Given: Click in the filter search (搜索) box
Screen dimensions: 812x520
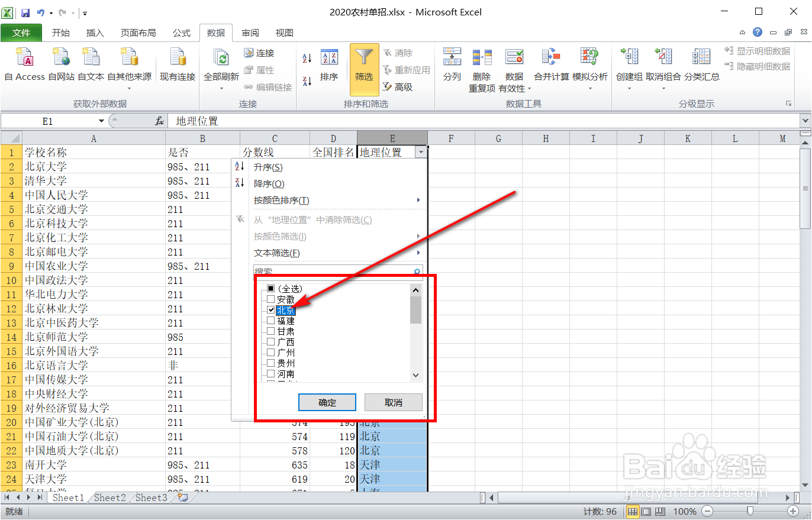Looking at the screenshot, I should (x=339, y=271).
